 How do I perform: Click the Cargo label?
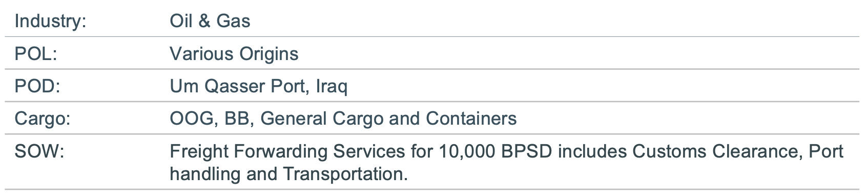click(43, 119)
